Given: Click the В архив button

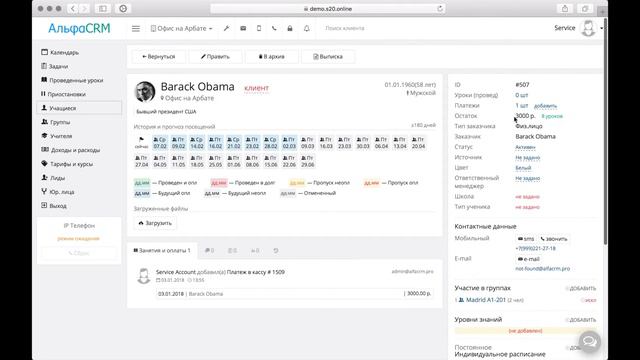Looking at the screenshot, I should coord(272,56).
